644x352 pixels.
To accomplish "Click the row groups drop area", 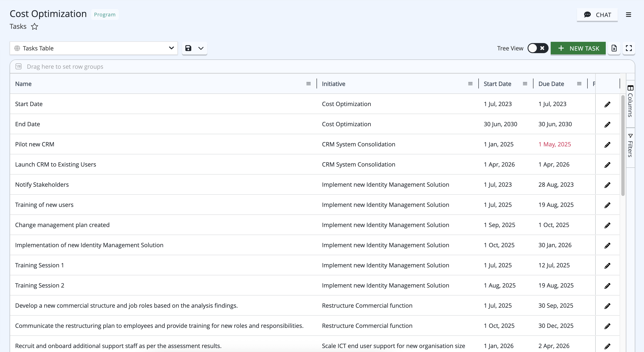I will click(x=322, y=67).
